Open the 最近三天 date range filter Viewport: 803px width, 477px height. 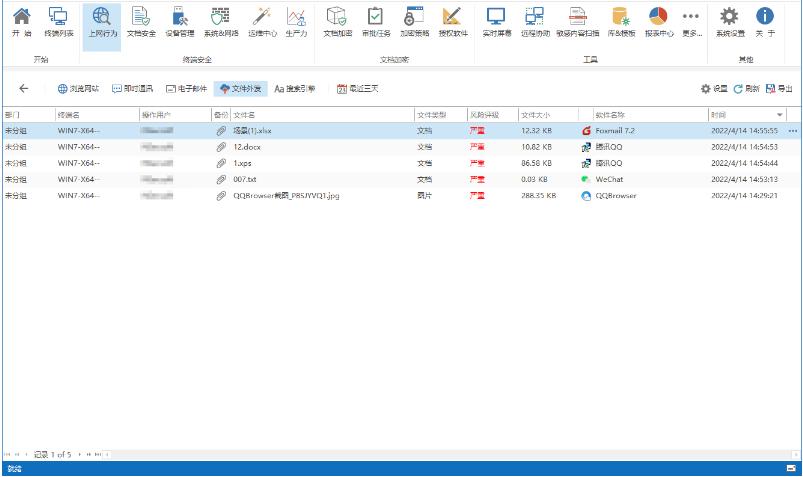355,89
